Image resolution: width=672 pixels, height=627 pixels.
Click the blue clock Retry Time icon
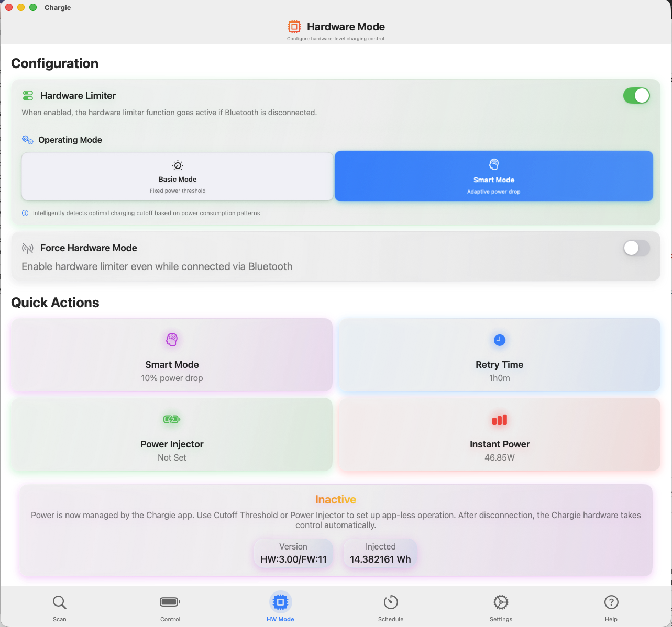pyautogui.click(x=500, y=340)
